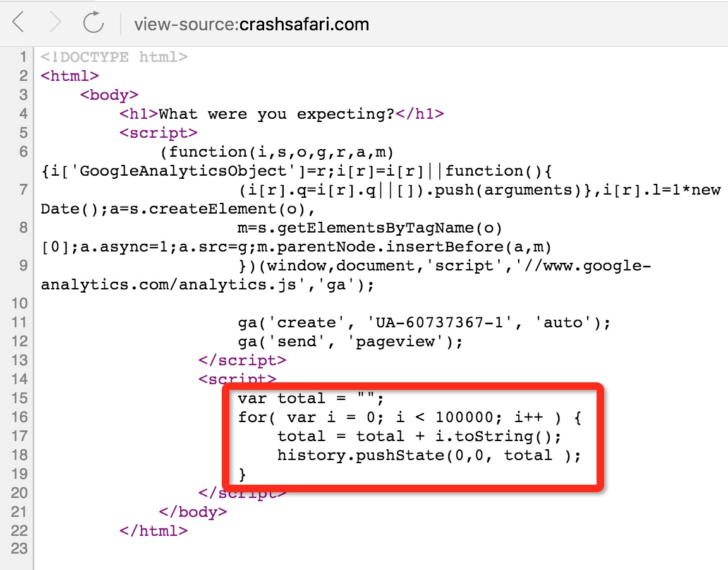Click the '(function(i,s,o,g,r,a,m)' code text
Screen dimensions: 728x570
point(277,152)
